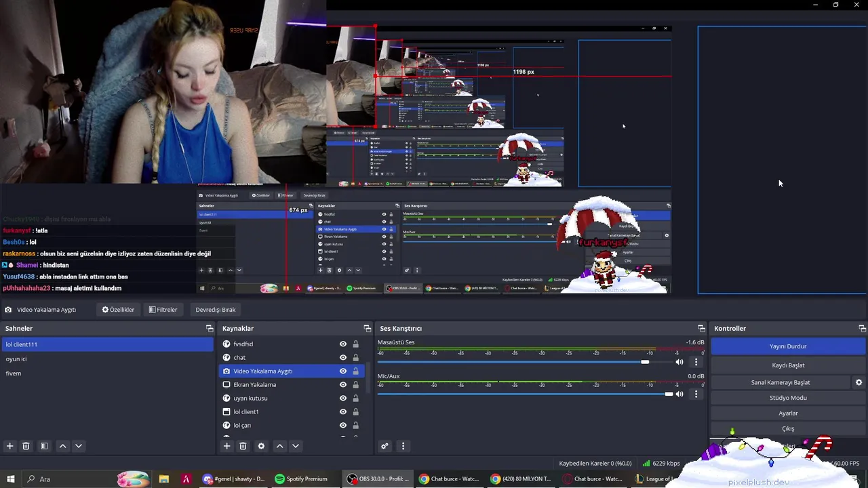Undock the Sahneler panel
This screenshot has width=868, height=488.
click(x=210, y=328)
